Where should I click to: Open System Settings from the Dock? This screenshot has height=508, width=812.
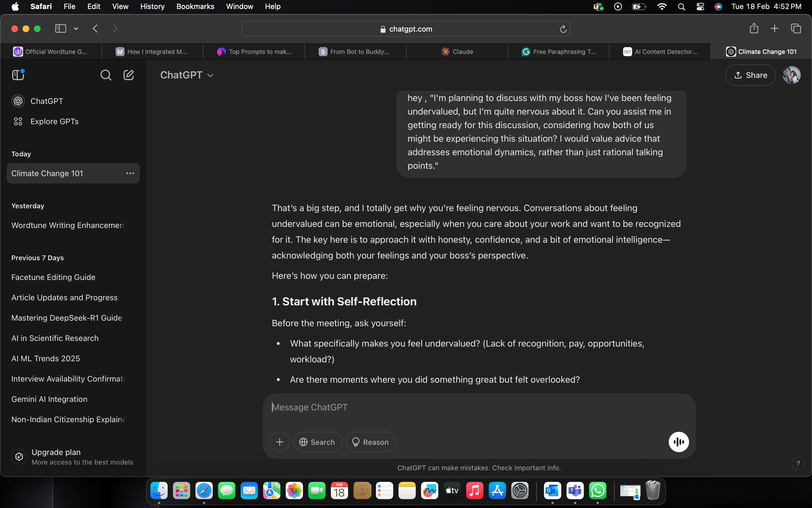click(520, 491)
